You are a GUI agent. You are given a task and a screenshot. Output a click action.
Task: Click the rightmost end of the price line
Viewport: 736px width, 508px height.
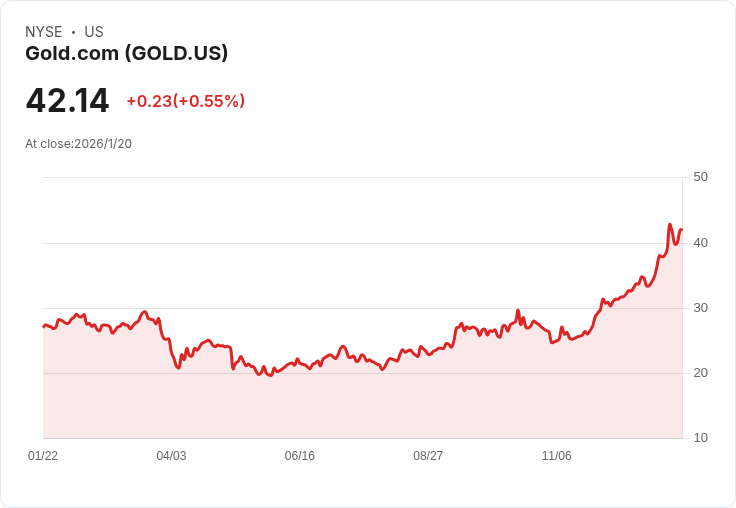(x=681, y=230)
